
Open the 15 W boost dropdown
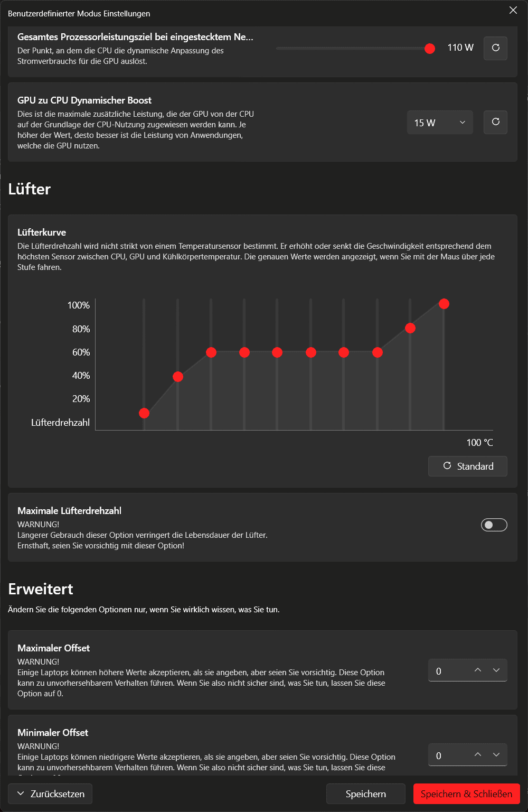click(440, 123)
